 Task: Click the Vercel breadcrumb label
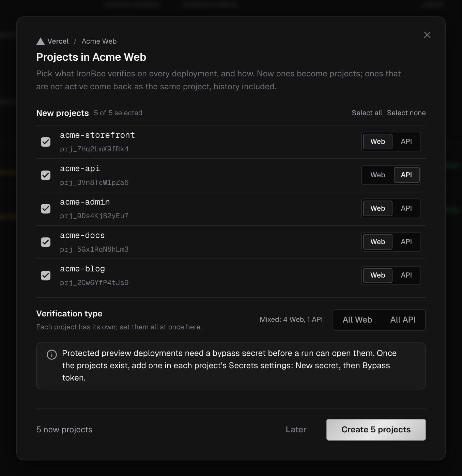pyautogui.click(x=58, y=41)
